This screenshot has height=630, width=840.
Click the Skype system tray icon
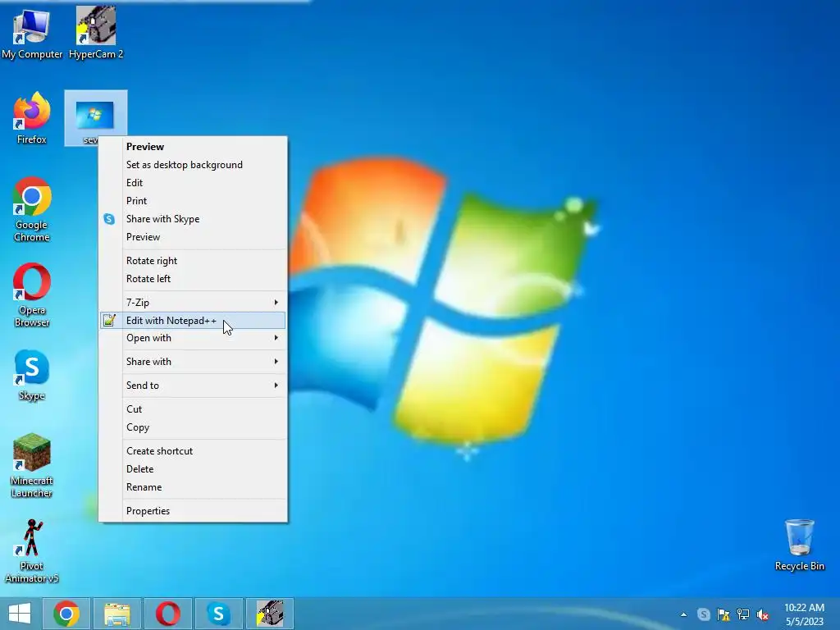(x=703, y=614)
